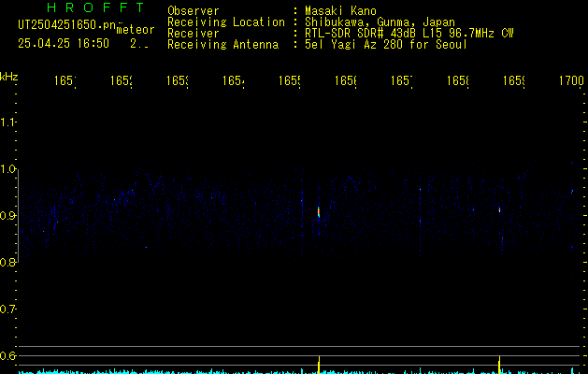Click the 1.1 frequency axis label
The height and width of the screenshot is (374, 588).
pyautogui.click(x=7, y=122)
